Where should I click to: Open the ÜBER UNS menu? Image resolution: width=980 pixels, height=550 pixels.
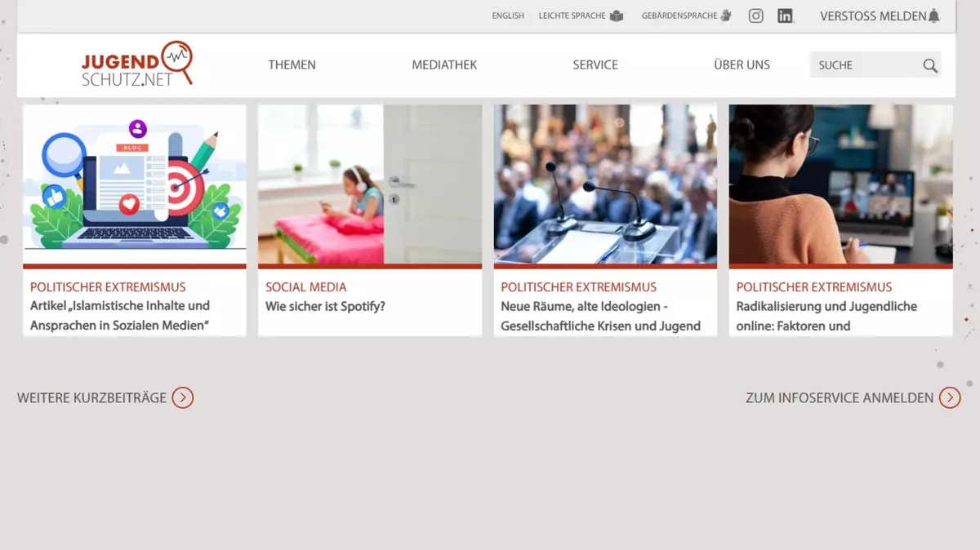click(742, 64)
